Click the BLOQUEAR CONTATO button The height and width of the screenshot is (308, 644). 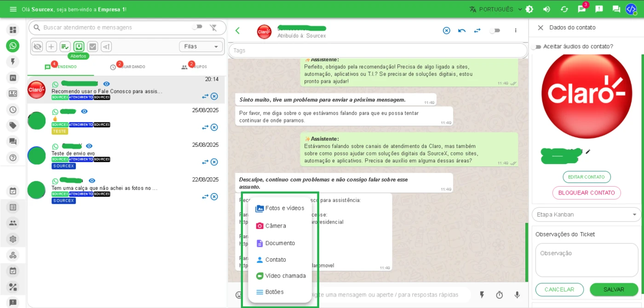pyautogui.click(x=586, y=193)
